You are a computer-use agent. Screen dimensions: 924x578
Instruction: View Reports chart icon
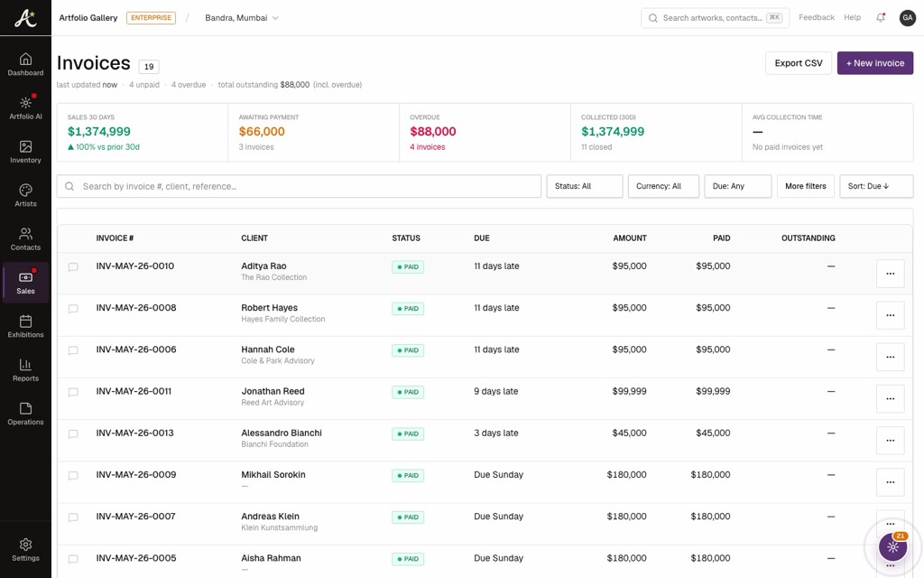point(25,365)
